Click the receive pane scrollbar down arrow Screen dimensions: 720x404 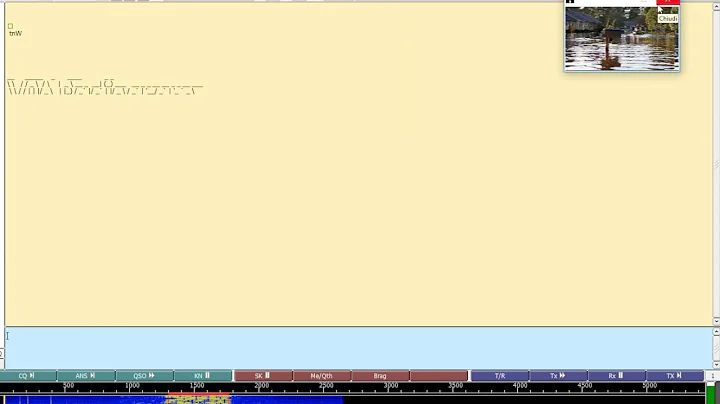tap(716, 321)
